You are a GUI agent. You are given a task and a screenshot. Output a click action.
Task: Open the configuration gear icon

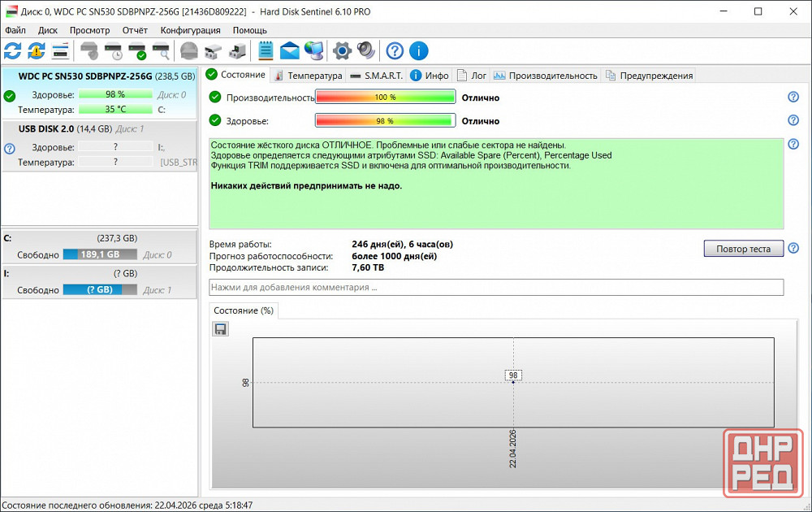pos(343,51)
